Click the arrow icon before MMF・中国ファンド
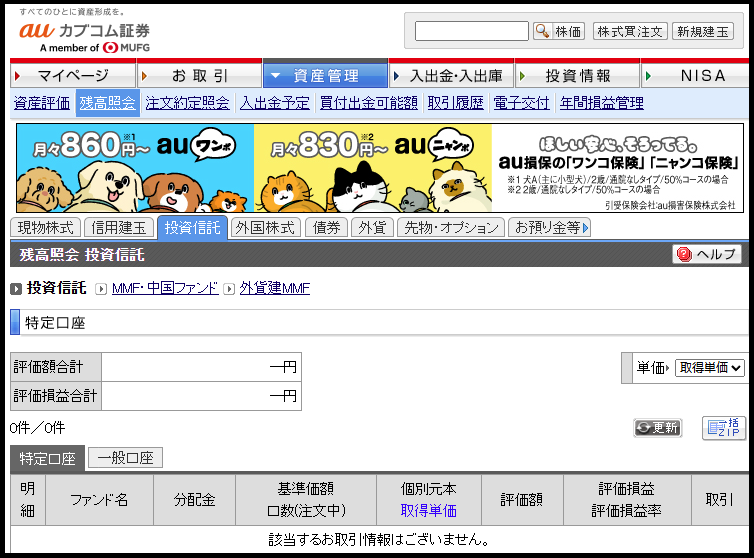The height and width of the screenshot is (558, 754). tap(101, 289)
